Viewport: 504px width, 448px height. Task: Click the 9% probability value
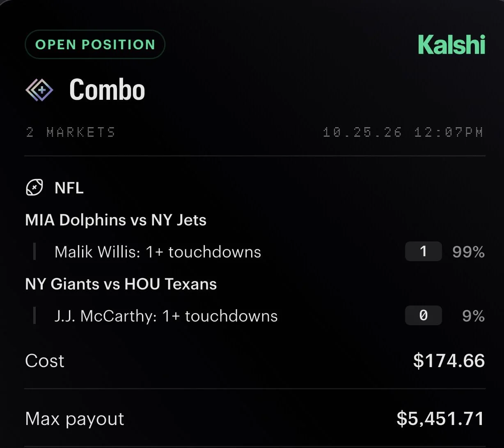(x=473, y=316)
